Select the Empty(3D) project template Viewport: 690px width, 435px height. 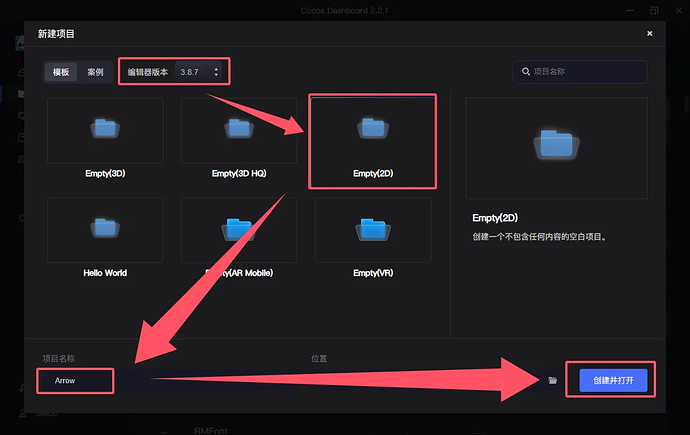pos(105,131)
